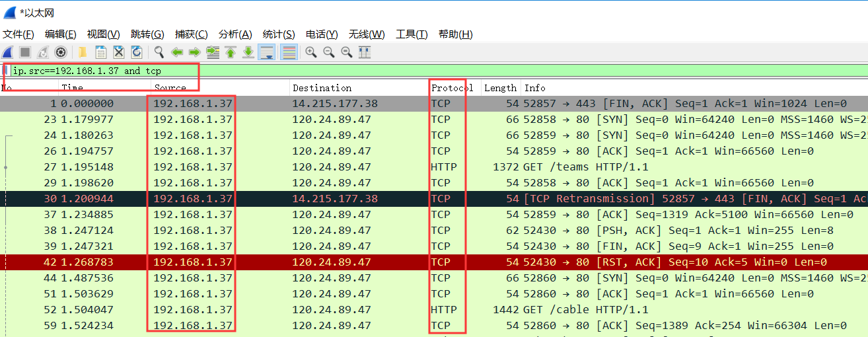Viewport: 868px width, 337px height.
Task: Sort by the Destination column header
Action: (x=322, y=88)
